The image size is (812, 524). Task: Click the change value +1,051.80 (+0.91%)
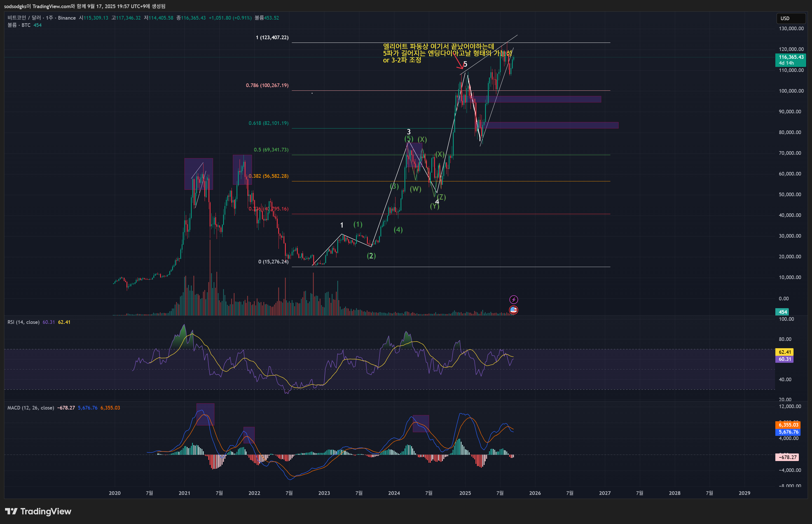[230, 18]
